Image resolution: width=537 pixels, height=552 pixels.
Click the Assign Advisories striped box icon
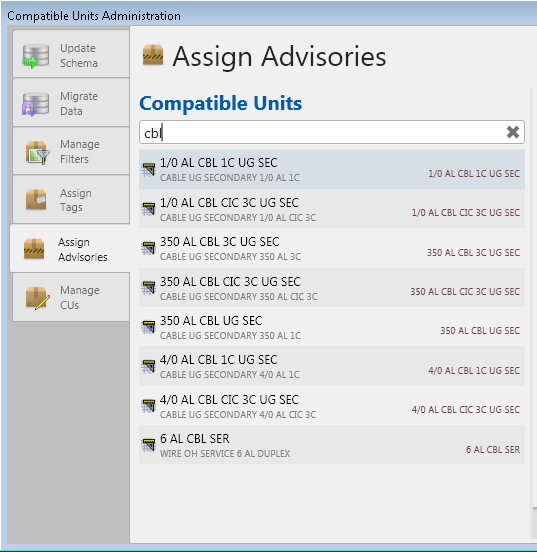click(x=34, y=249)
